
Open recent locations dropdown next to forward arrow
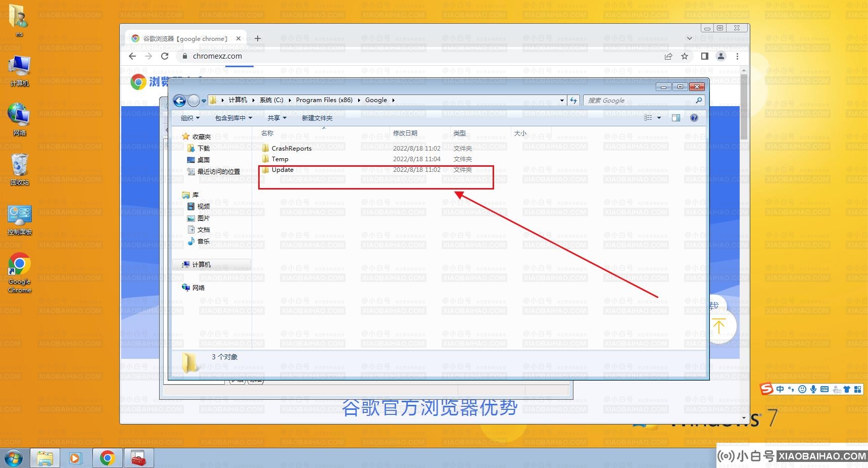click(x=204, y=101)
